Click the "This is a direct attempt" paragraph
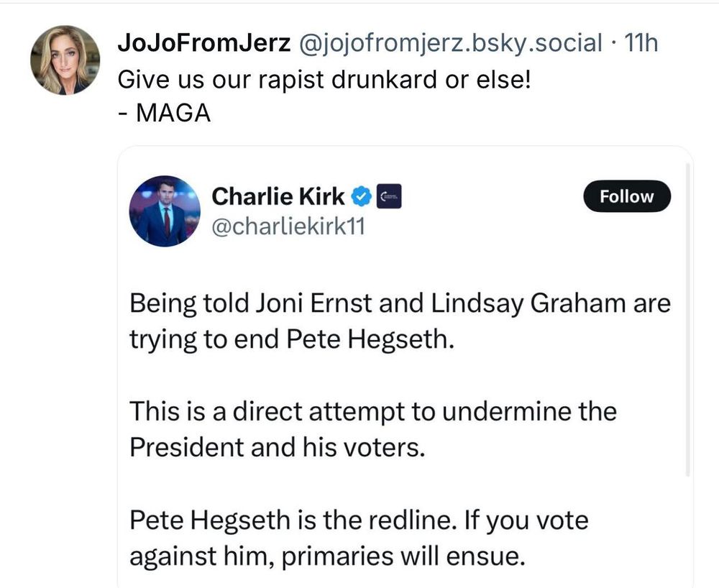Image resolution: width=719 pixels, height=588 pixels. 372,429
